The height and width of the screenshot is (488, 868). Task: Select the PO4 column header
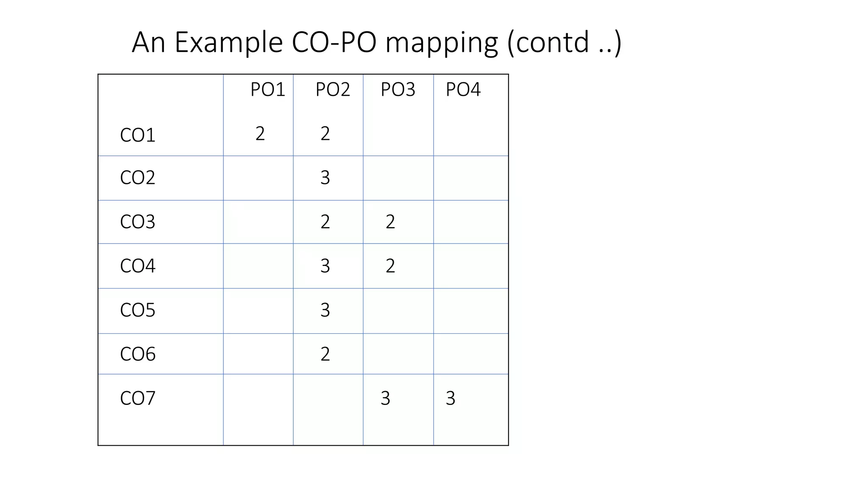point(463,89)
